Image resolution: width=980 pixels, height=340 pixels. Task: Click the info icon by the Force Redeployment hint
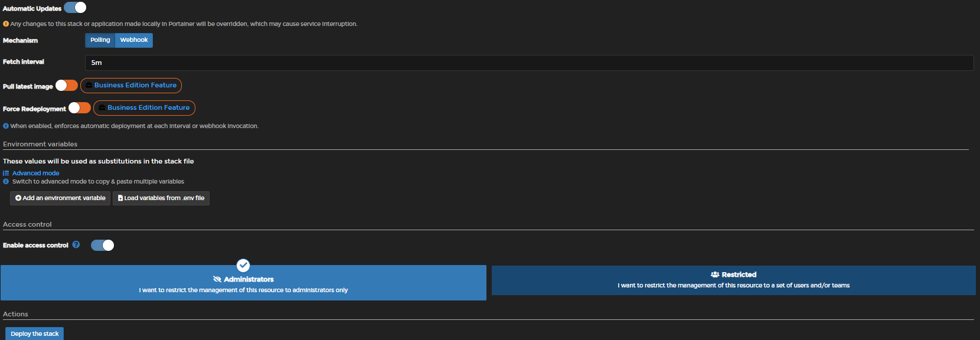(6, 126)
